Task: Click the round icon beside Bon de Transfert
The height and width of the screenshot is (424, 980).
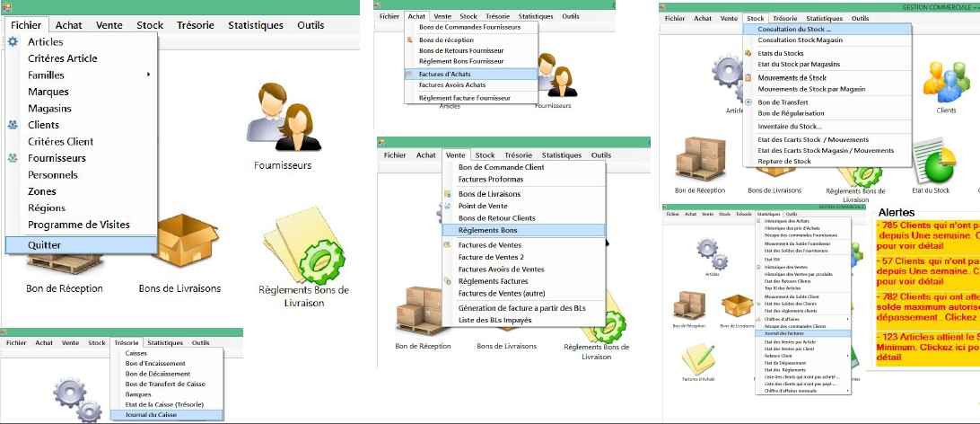Action: click(749, 102)
